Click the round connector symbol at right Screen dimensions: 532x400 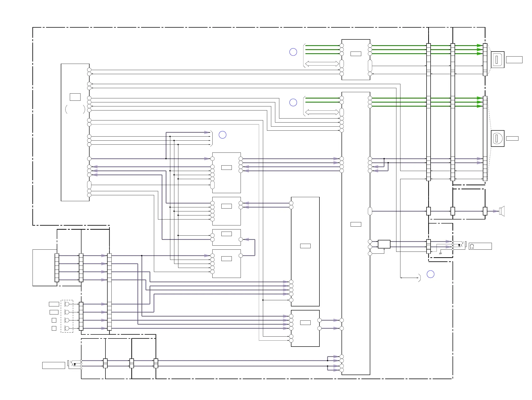(x=497, y=138)
